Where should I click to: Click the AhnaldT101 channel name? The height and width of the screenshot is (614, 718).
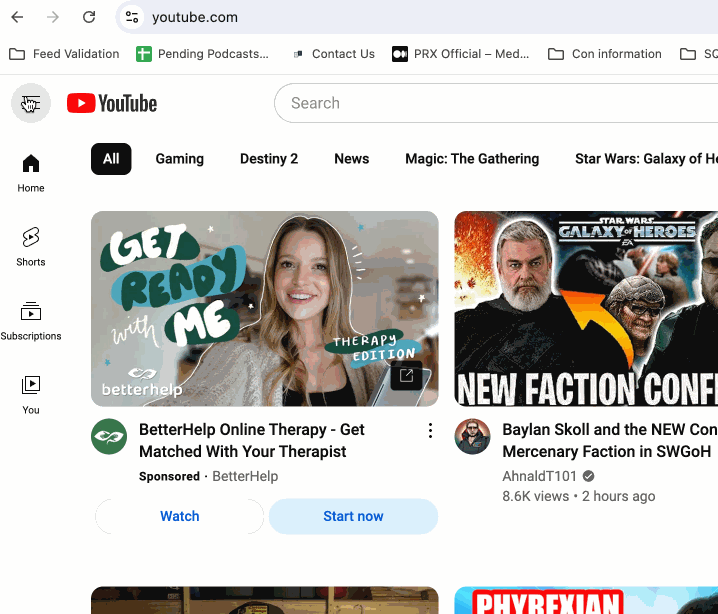coord(539,476)
